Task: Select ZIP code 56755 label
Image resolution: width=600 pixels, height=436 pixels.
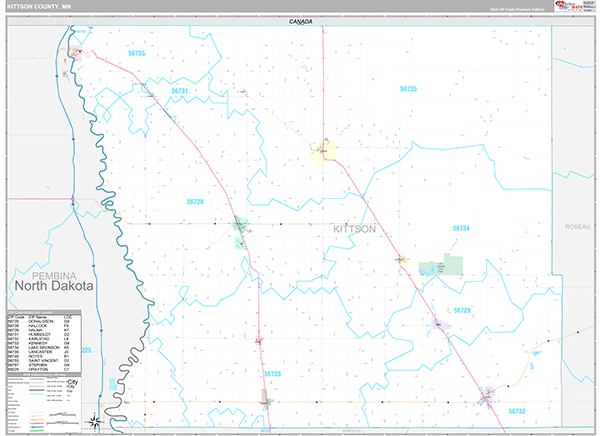Action: 137,53
